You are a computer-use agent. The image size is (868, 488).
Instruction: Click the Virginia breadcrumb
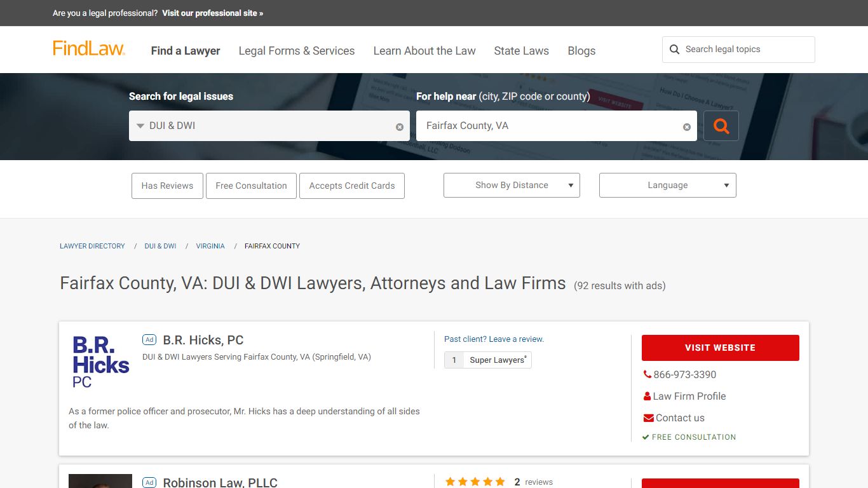(x=210, y=246)
